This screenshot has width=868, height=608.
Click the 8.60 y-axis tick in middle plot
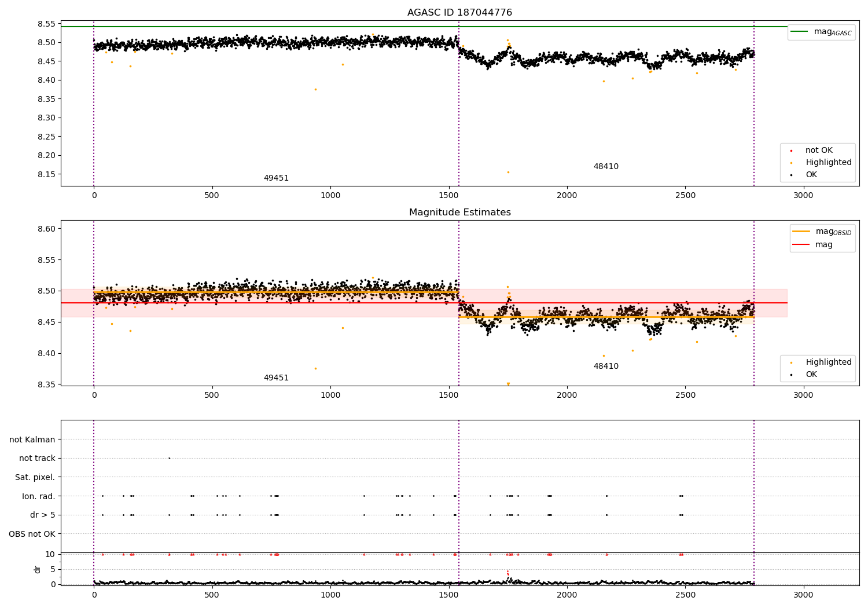point(47,229)
